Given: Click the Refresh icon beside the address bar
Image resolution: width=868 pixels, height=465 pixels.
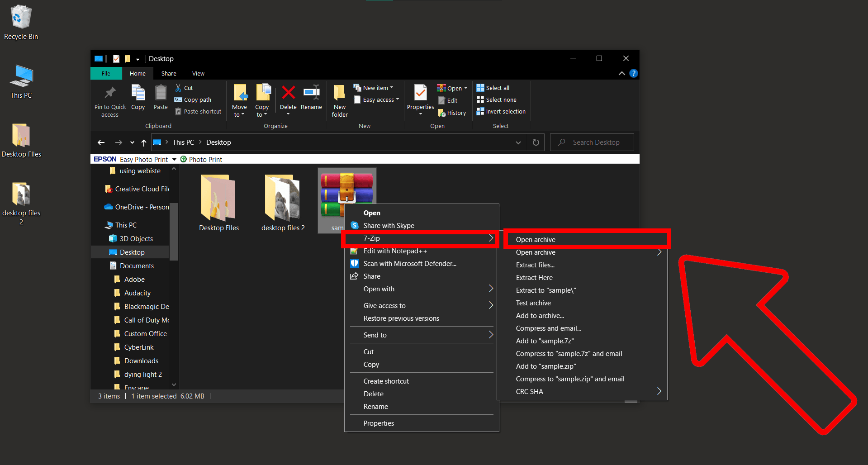Looking at the screenshot, I should pos(536,142).
